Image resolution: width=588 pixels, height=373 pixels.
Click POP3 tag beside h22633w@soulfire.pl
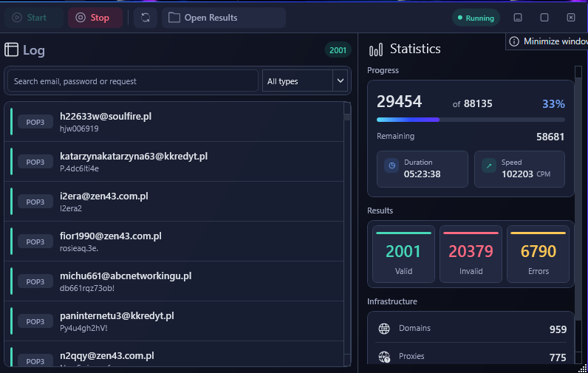(x=35, y=122)
